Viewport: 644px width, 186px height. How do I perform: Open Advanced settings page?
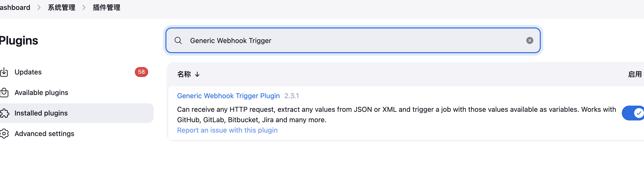click(x=44, y=134)
